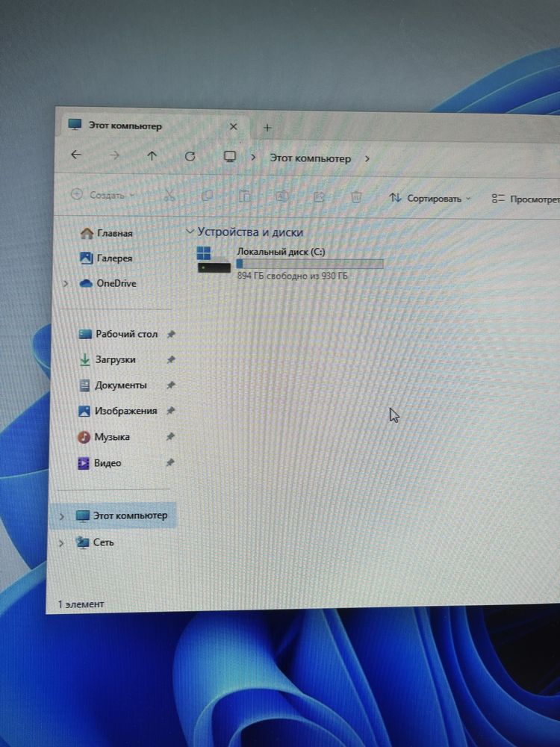Open Документы in sidebar
The image size is (560, 747).
pyautogui.click(x=113, y=385)
